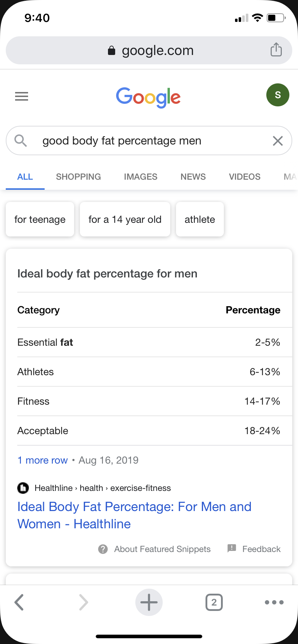Open the green account avatar
This screenshot has width=298, height=644.
[277, 95]
